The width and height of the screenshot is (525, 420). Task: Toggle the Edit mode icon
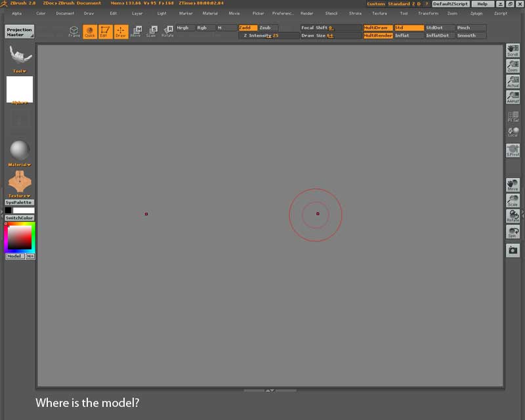105,31
